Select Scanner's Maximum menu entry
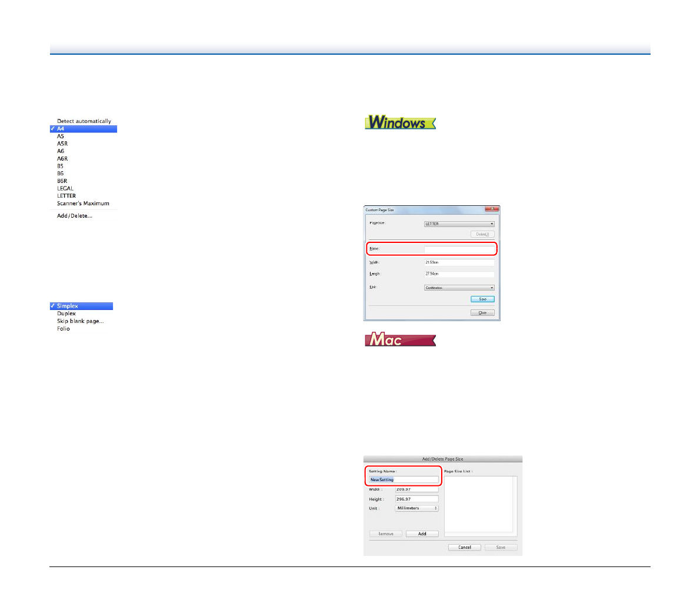Screen dimensions: 700x600 coord(83,204)
